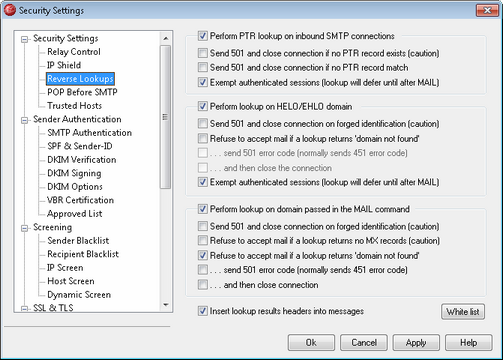The width and height of the screenshot is (503, 360).
Task: Collapse the Screening tree node
Action: [x=24, y=228]
